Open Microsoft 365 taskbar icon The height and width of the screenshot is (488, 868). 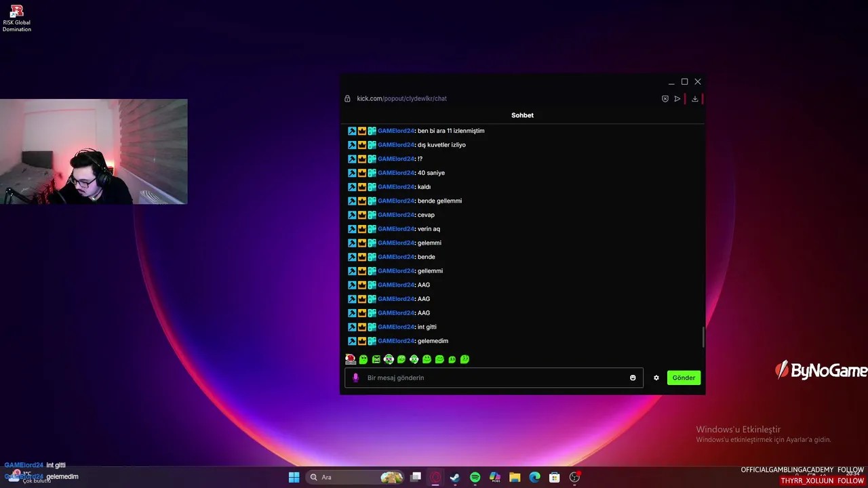pos(495,477)
